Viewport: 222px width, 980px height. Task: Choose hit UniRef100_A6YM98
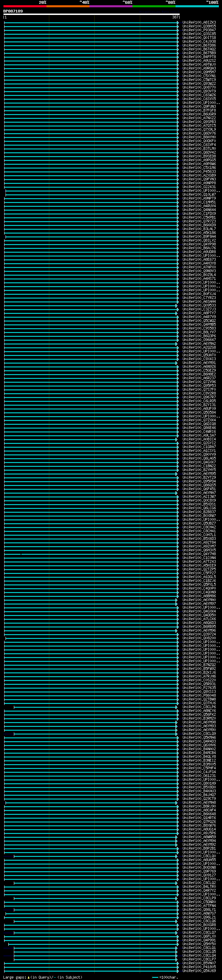tap(199, 722)
